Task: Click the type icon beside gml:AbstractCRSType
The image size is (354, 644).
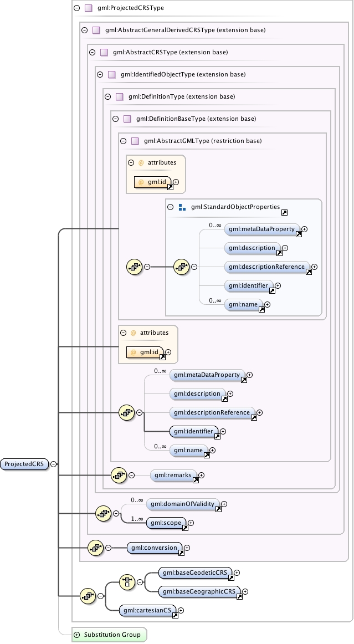Action: (104, 52)
